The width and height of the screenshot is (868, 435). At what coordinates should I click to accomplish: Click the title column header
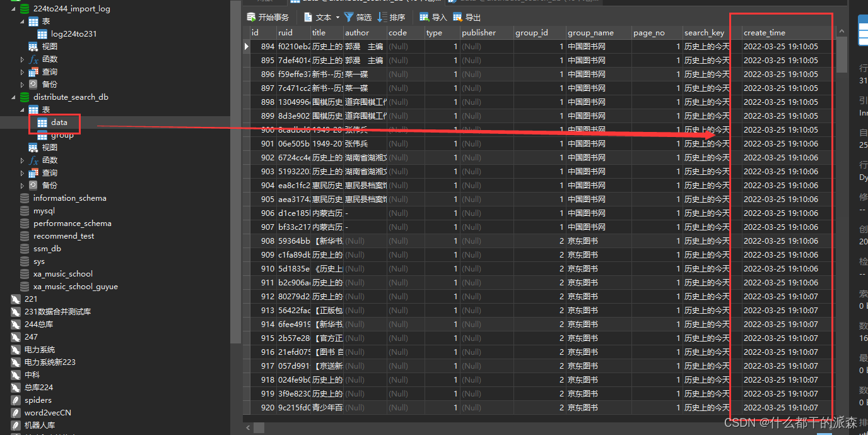(x=327, y=33)
